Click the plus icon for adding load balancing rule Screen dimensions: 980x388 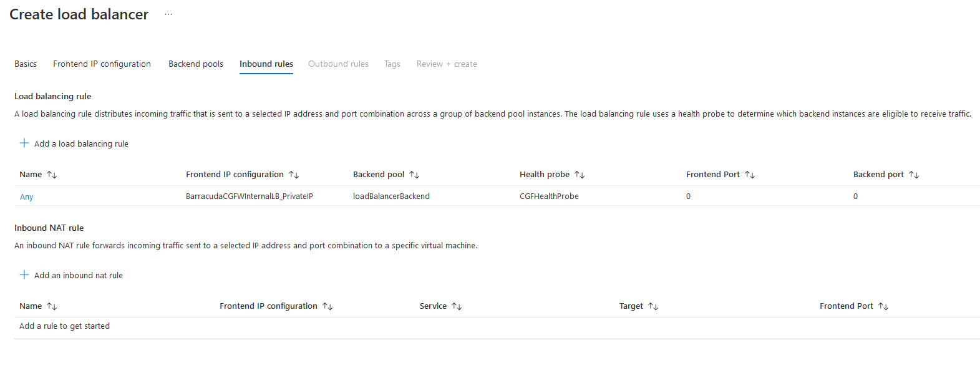[24, 143]
